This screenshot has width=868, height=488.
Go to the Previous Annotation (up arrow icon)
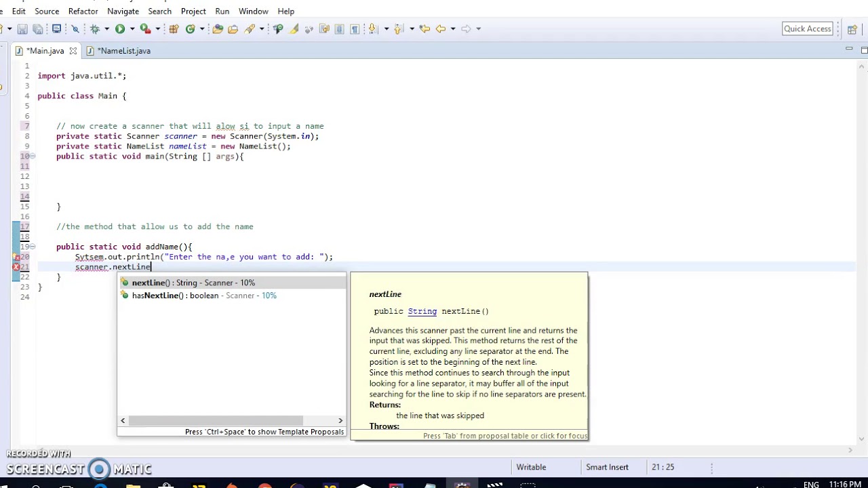pos(399,28)
